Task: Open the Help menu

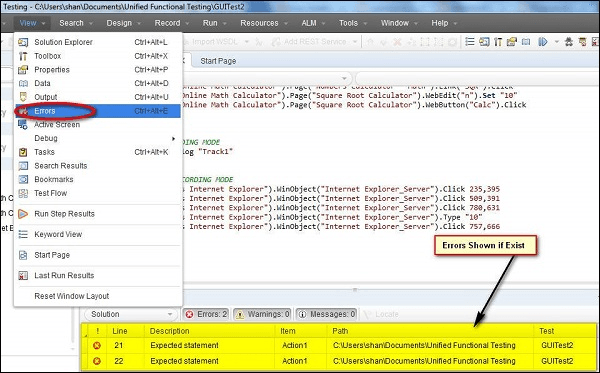Action: click(x=444, y=23)
